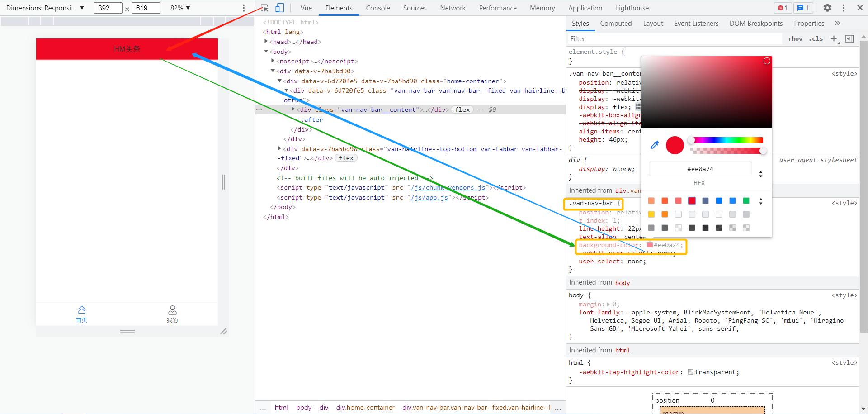Open DevTools settings gear
This screenshot has width=868, height=414.
click(827, 8)
